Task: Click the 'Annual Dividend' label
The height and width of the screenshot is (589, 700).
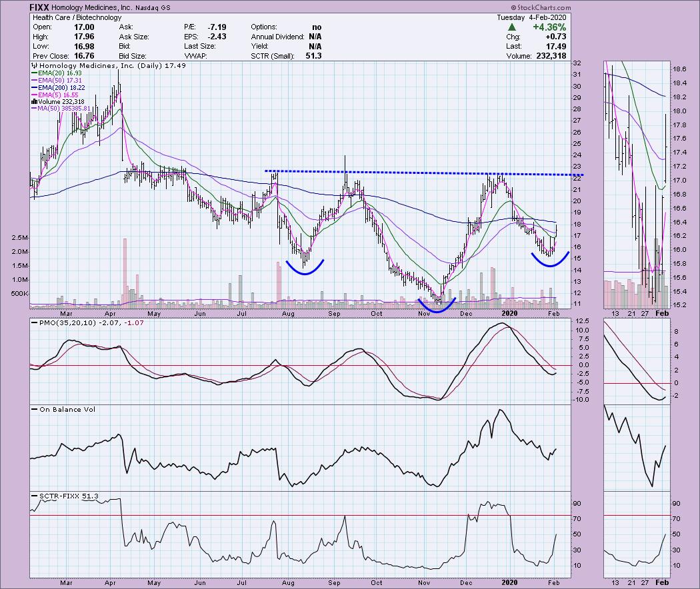Action: 277,37
